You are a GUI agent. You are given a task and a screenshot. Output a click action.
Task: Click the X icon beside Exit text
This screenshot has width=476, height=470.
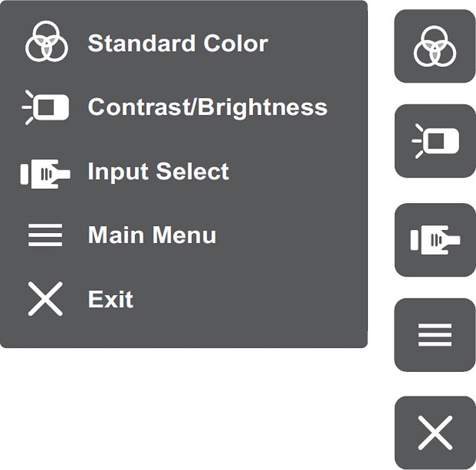coord(46,299)
